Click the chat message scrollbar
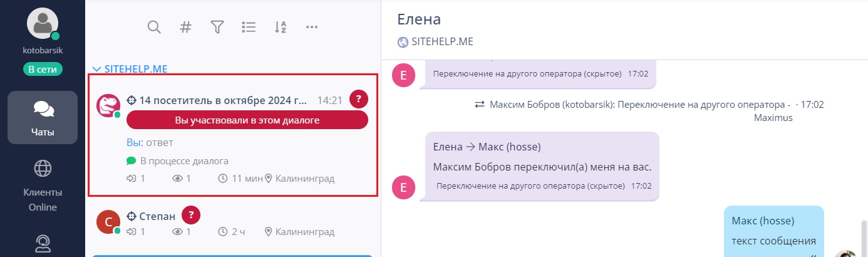 click(x=864, y=238)
